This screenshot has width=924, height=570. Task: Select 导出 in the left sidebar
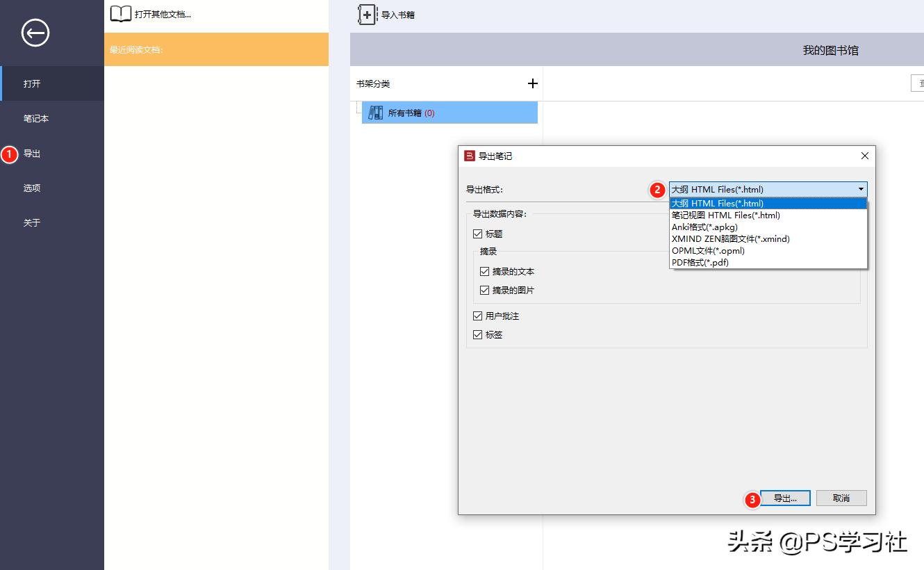[32, 154]
